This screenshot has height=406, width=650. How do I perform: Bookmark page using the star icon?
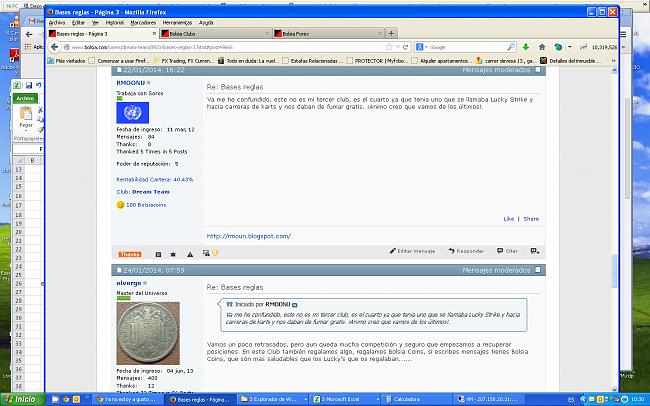coord(389,47)
